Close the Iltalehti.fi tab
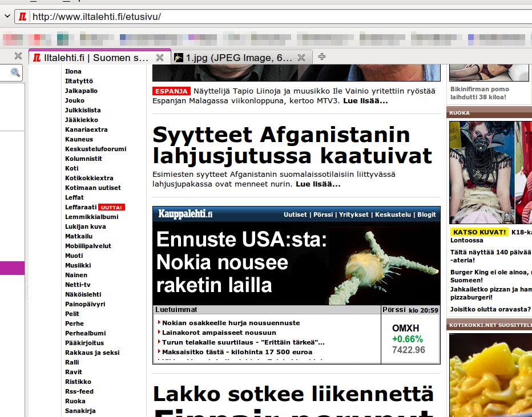 160,58
